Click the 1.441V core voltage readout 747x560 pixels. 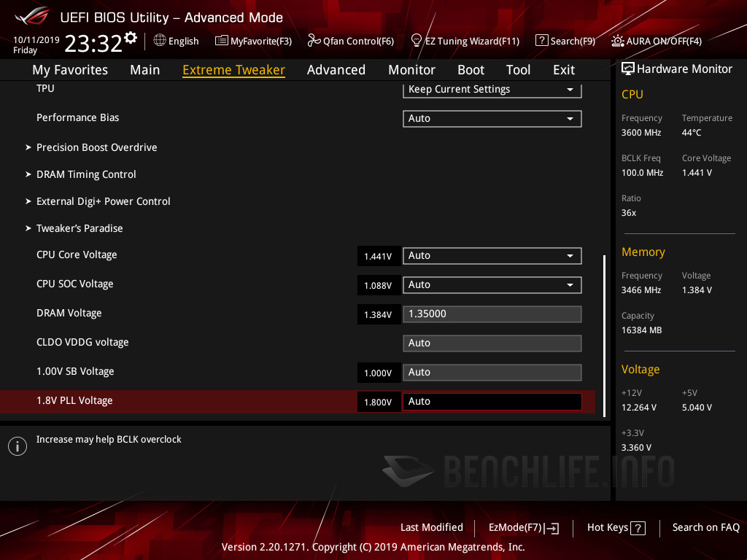[x=379, y=256]
